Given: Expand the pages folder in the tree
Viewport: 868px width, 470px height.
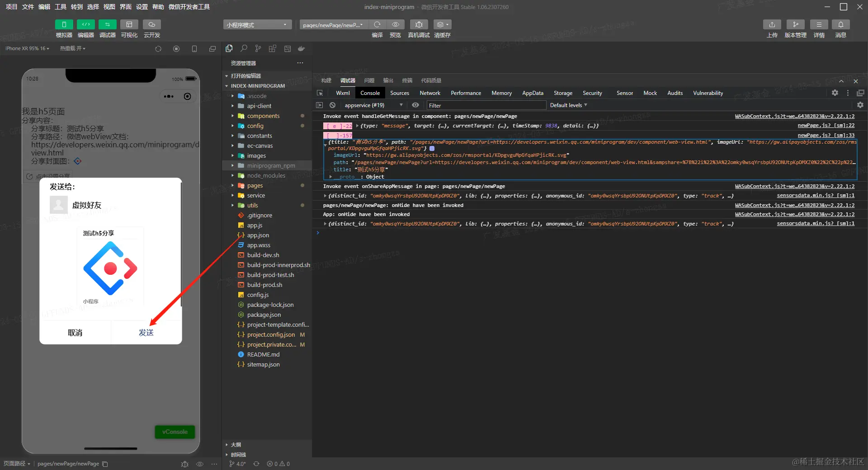Looking at the screenshot, I should coord(255,186).
